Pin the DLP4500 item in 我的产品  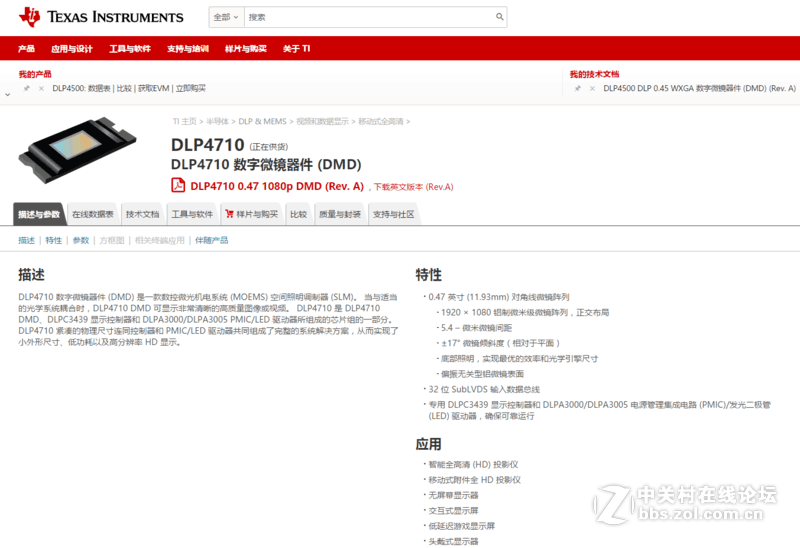[27, 88]
